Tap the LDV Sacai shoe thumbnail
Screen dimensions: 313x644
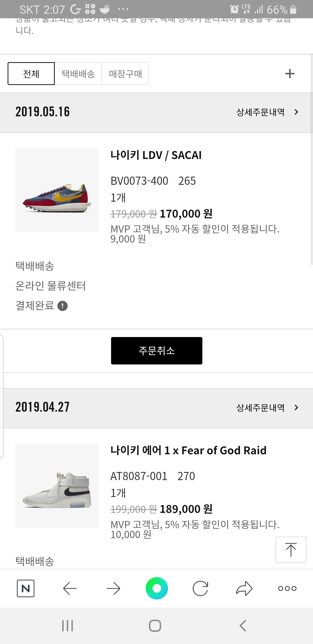tap(57, 190)
